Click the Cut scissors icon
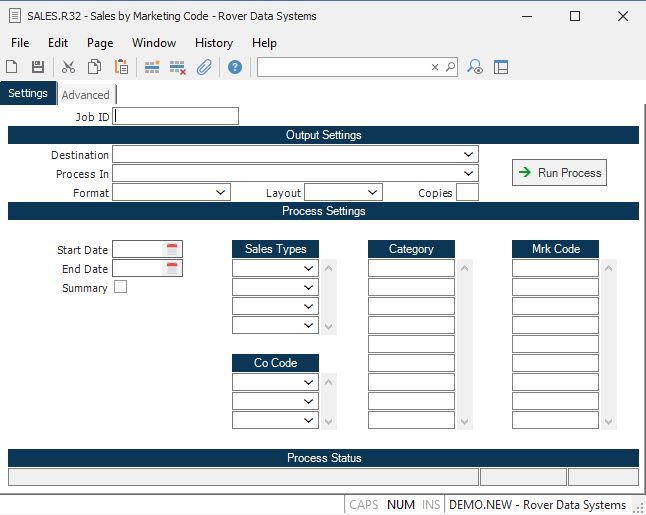The width and height of the screenshot is (646, 515). point(68,67)
